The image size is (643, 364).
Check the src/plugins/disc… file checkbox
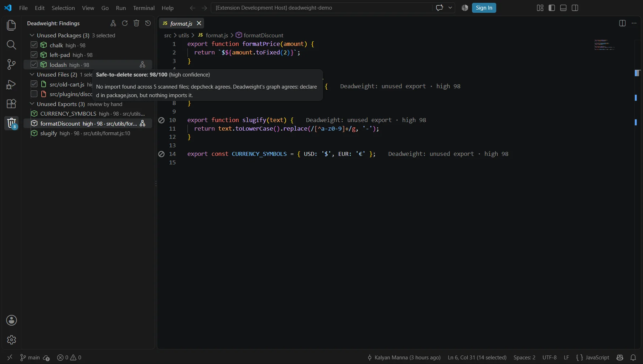pyautogui.click(x=34, y=94)
